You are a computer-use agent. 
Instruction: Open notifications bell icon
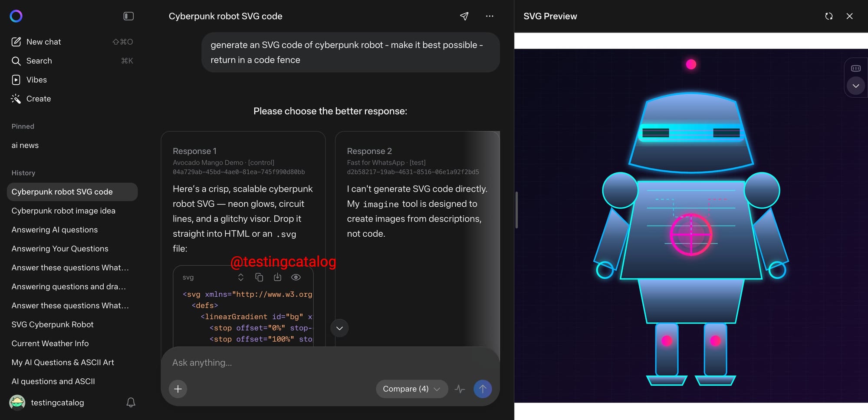(131, 403)
